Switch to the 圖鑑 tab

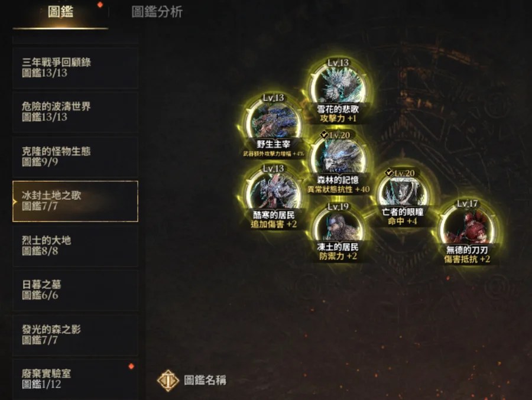click(60, 12)
